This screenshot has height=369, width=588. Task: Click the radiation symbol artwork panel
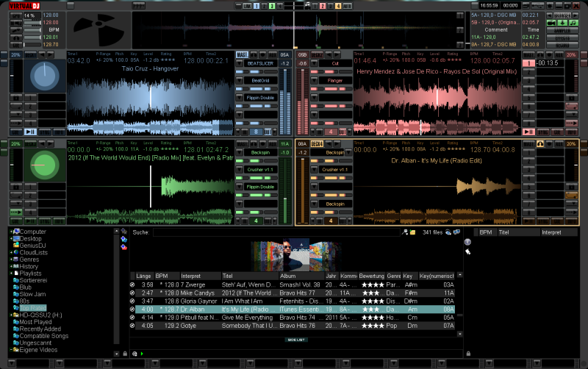click(x=99, y=30)
